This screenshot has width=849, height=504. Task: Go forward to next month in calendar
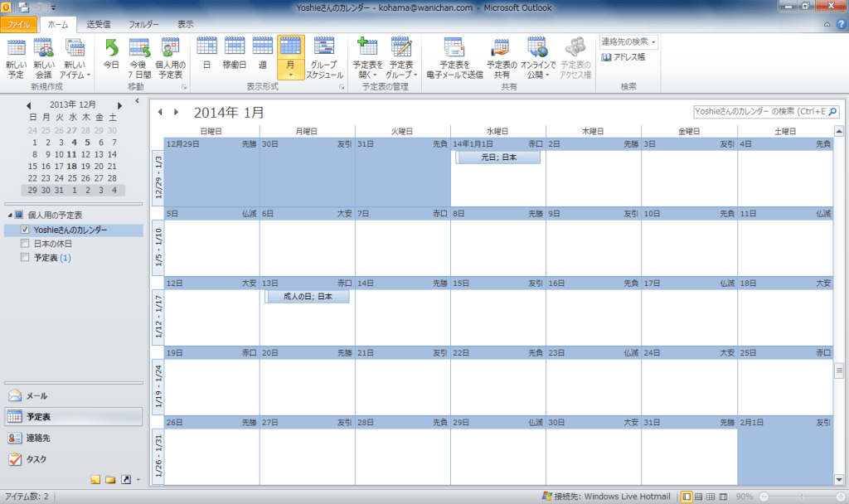coord(176,112)
